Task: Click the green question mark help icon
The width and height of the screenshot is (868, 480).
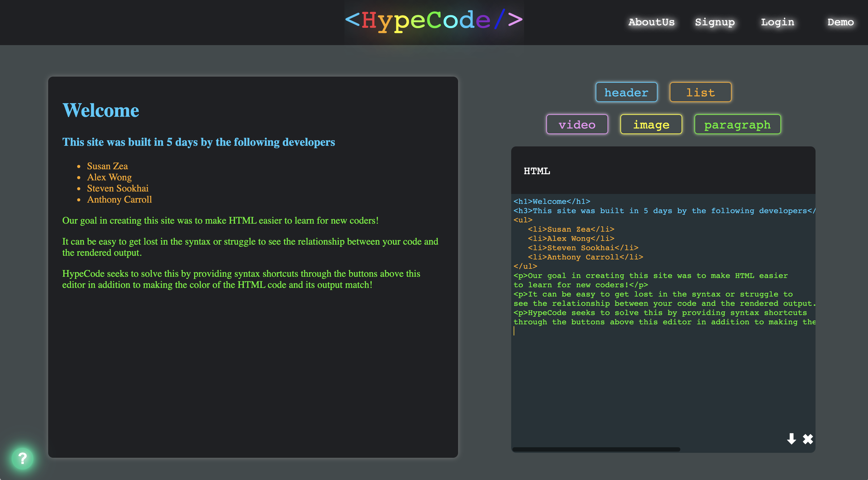Action: tap(22, 458)
